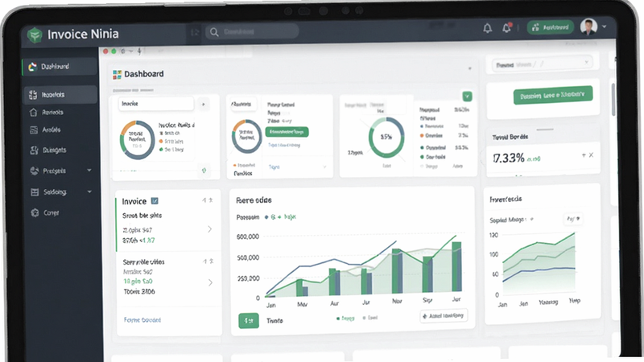Select the Dashboard item in sidebar

(60, 67)
